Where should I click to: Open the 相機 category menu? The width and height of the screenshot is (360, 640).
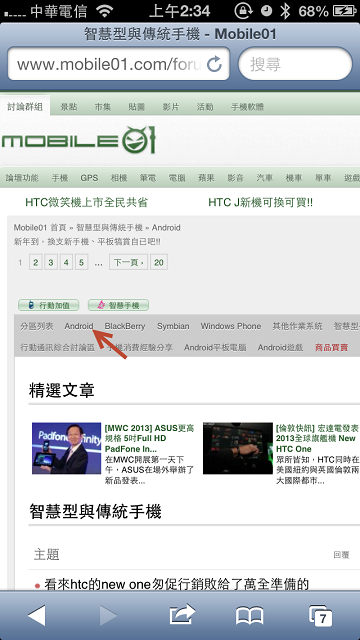coord(119,178)
